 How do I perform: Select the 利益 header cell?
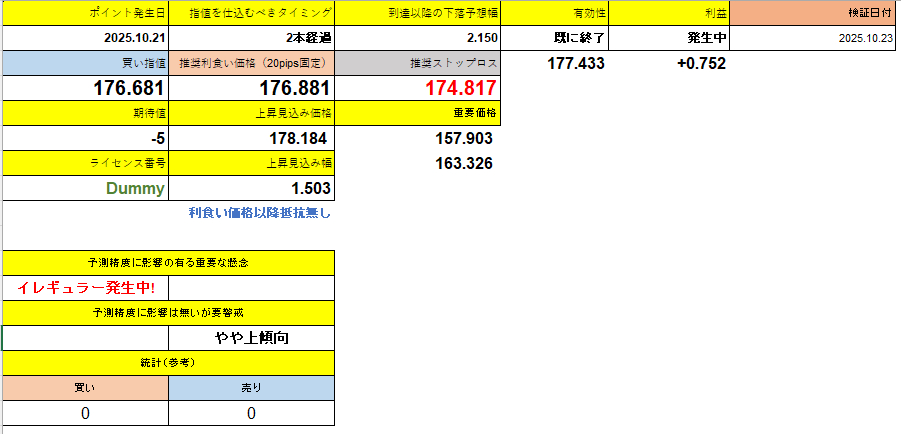pos(668,13)
